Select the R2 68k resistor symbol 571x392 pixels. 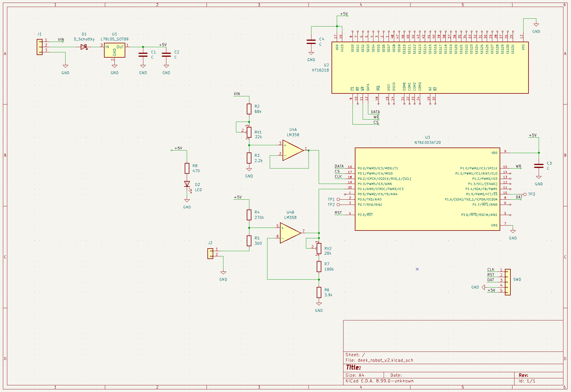pyautogui.click(x=249, y=109)
